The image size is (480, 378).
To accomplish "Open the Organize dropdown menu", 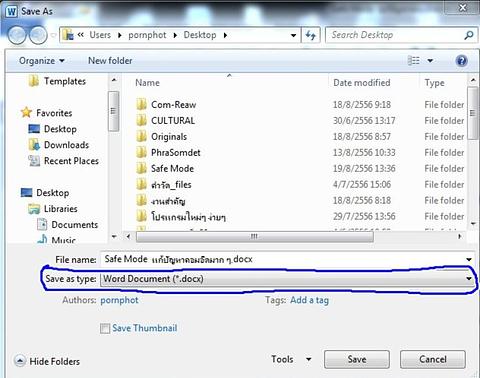I will (x=42, y=61).
